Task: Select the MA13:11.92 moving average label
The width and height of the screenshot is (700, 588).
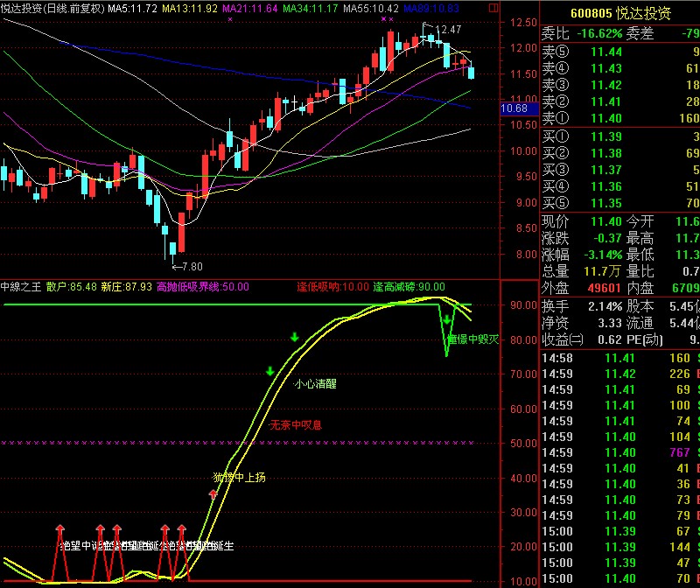Action: (190, 9)
